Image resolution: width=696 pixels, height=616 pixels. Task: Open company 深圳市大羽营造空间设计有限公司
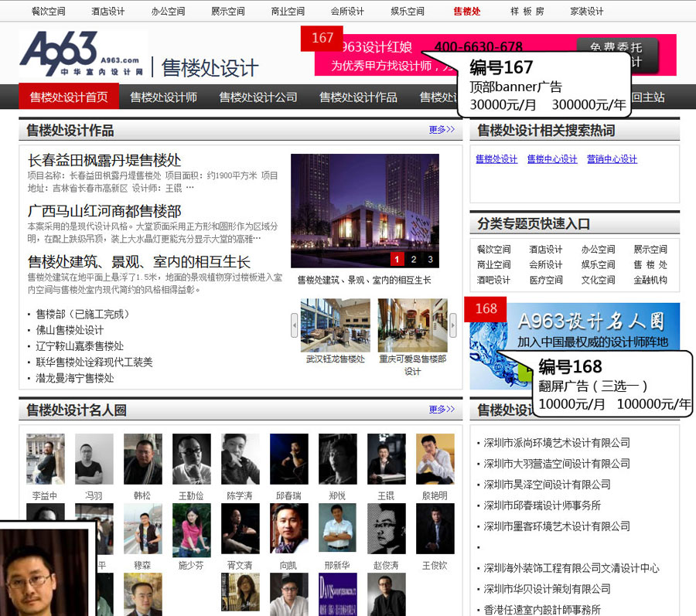coord(557,464)
